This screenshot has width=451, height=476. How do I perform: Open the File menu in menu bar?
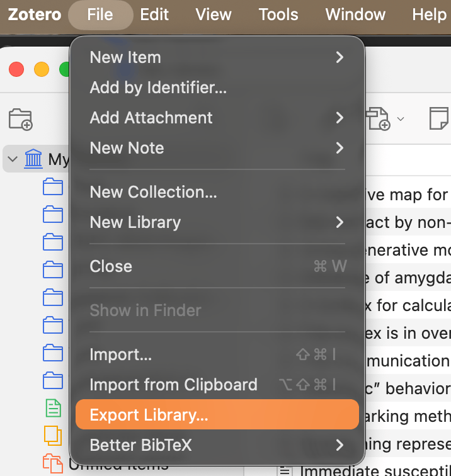pyautogui.click(x=100, y=14)
